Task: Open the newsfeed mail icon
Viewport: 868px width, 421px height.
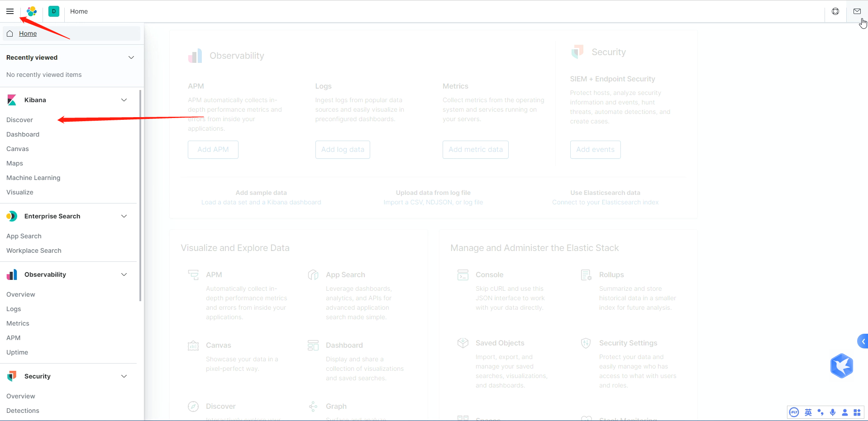Action: coord(857,11)
